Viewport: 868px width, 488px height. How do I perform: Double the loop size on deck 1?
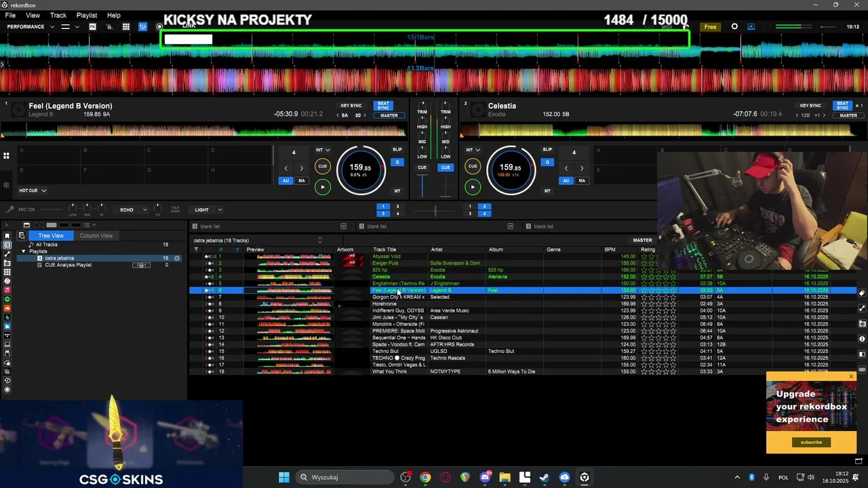click(x=302, y=168)
